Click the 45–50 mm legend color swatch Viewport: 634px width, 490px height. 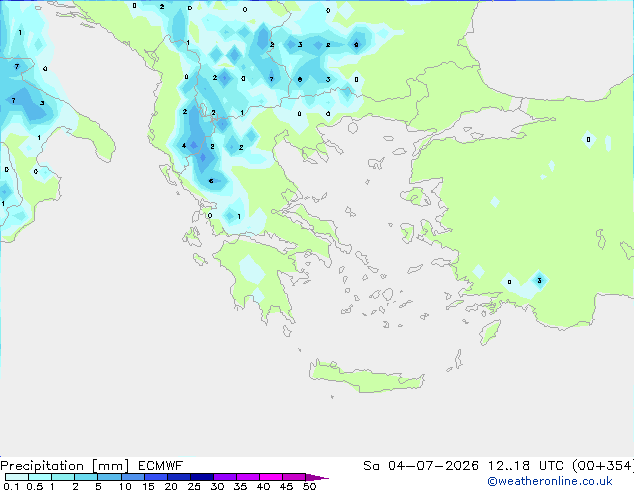[x=294, y=477]
